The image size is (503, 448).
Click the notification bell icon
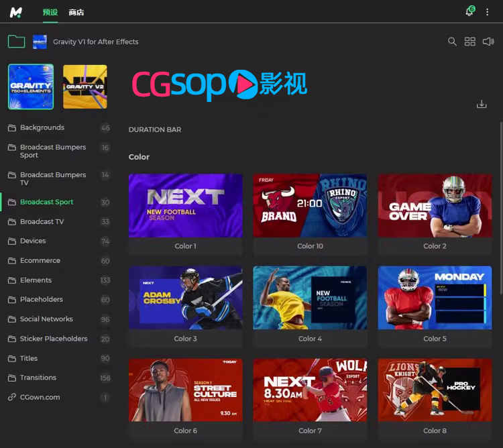click(469, 12)
